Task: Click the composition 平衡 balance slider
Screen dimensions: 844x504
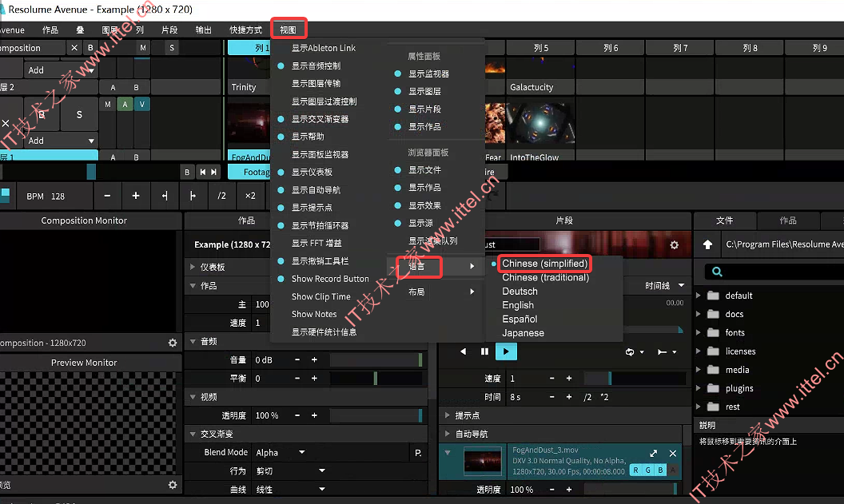Action: pos(376,378)
